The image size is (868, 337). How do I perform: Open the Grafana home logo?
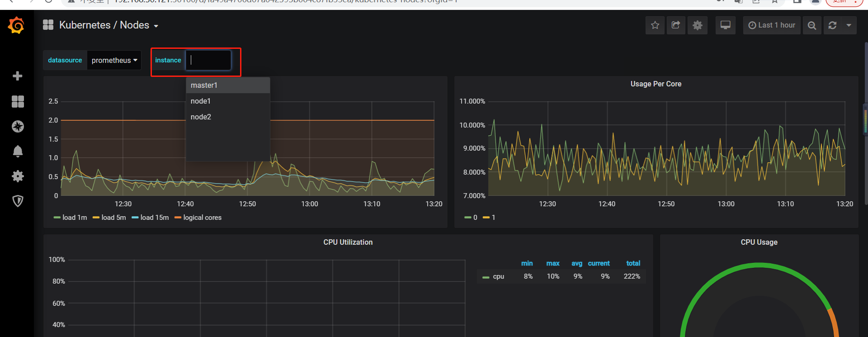point(16,25)
